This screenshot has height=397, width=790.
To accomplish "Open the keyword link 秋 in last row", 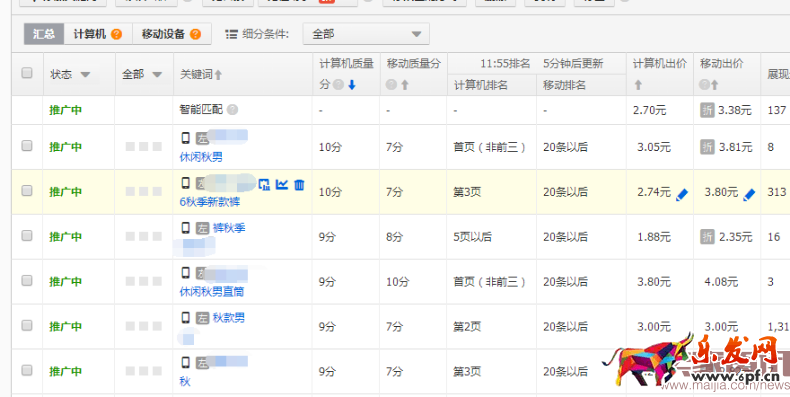I will (x=185, y=382).
